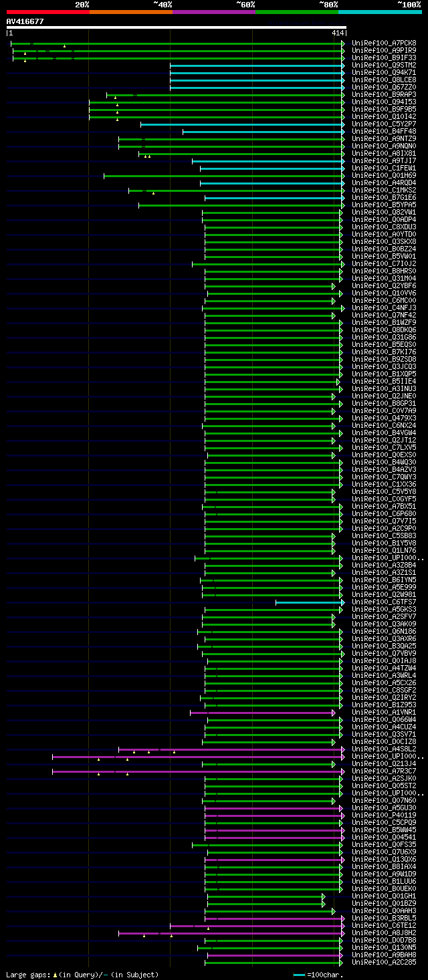The height and width of the screenshot is (980, 428).
Task: Click label UniRef100_A1VNR1
Action: click(384, 712)
